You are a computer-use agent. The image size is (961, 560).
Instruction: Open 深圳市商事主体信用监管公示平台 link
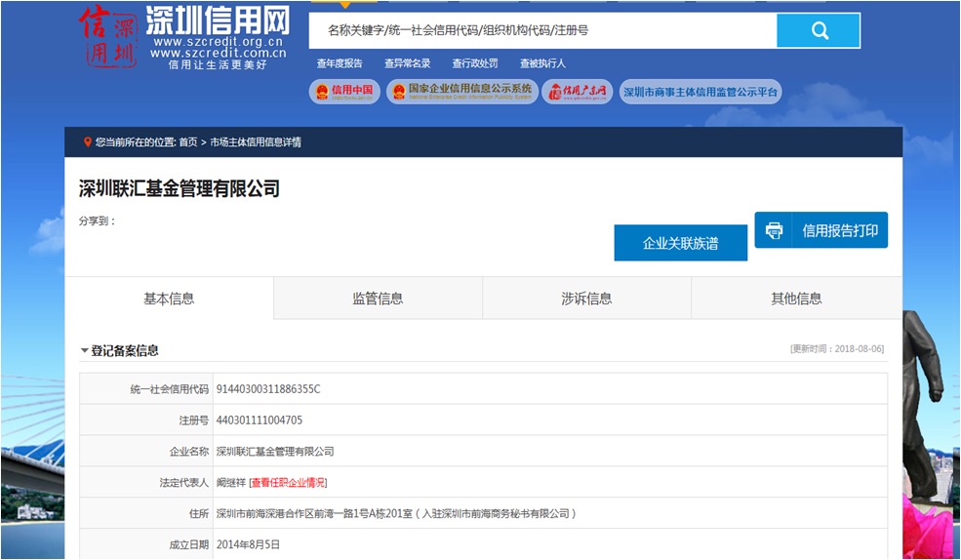701,92
